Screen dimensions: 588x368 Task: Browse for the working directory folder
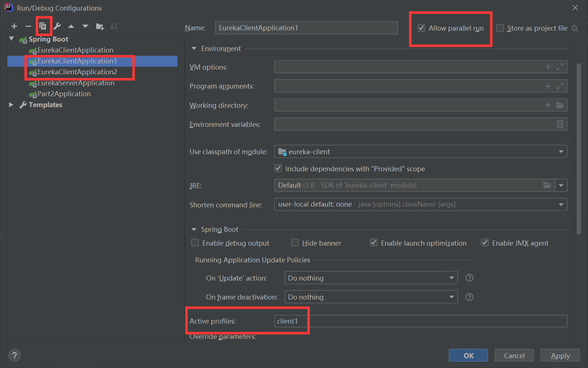pos(560,105)
